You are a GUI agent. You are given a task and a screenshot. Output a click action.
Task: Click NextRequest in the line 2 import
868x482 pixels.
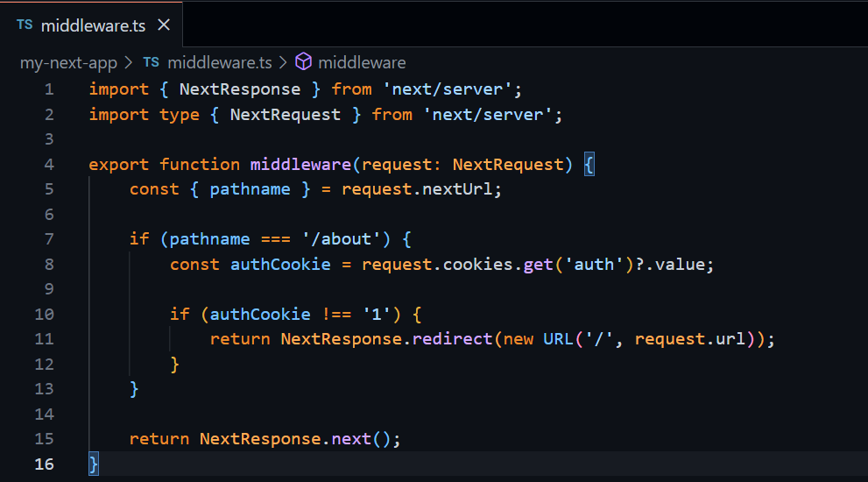pyautogui.click(x=285, y=115)
